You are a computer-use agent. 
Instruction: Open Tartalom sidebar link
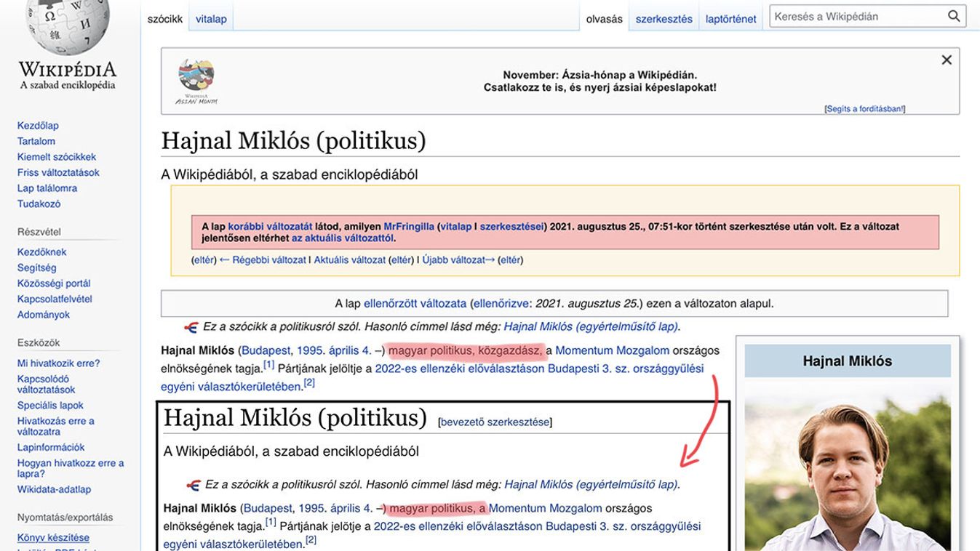[x=36, y=141]
